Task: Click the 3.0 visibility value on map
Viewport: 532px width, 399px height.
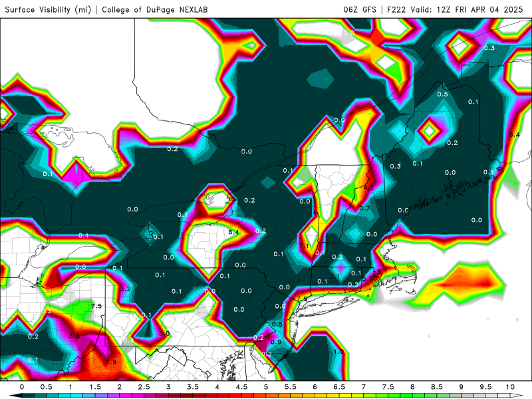Action: 164,334
